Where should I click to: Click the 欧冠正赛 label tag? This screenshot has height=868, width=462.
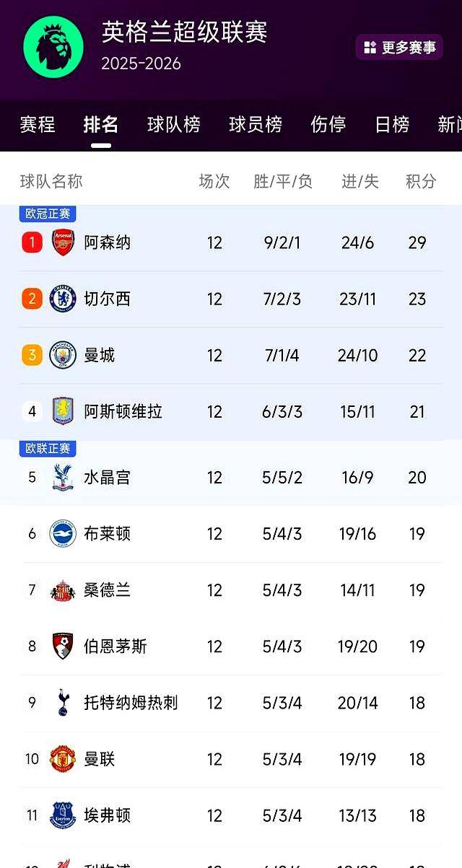48,214
